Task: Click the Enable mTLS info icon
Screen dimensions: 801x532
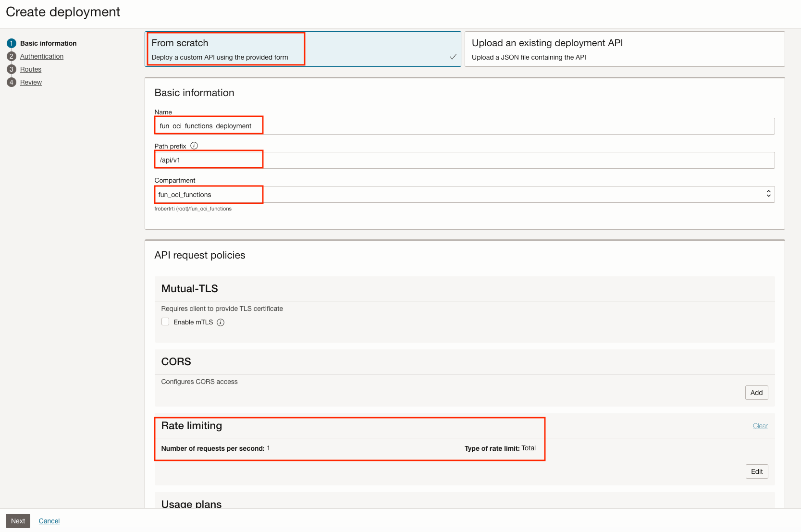Action: pos(221,322)
